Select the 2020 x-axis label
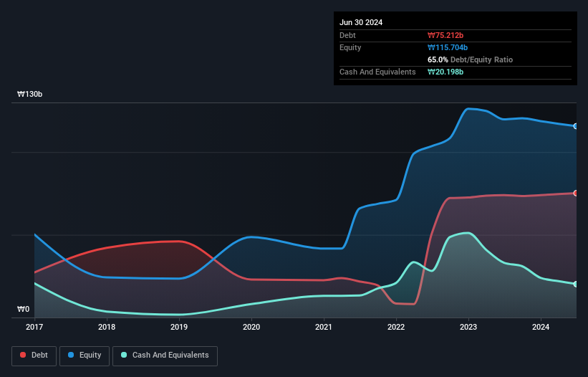Screen dimensions: 588x377 point(251,327)
